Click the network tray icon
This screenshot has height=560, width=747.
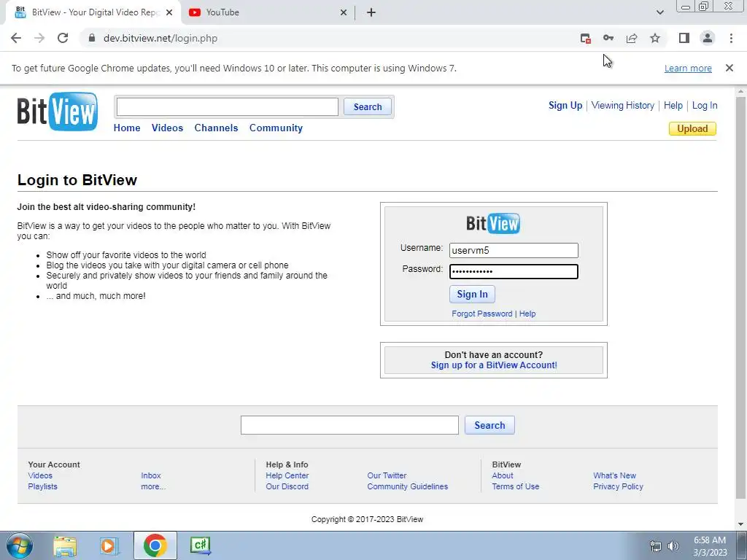(656, 546)
